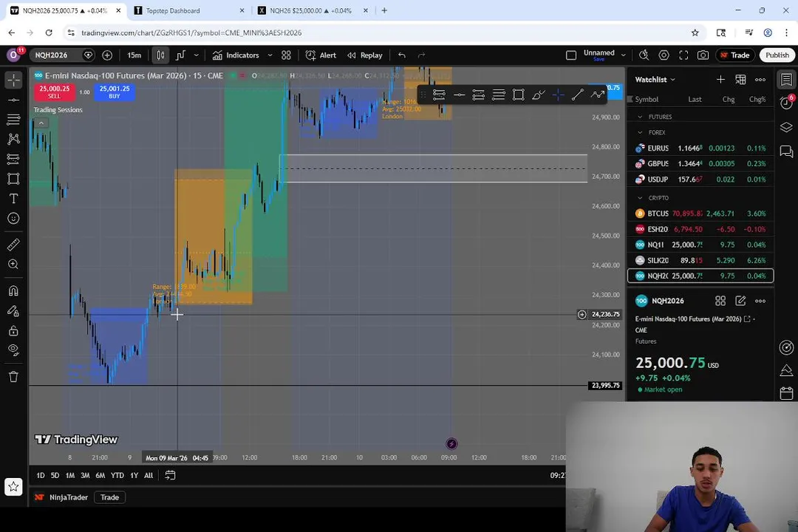The width and height of the screenshot is (798, 532).
Task: Collapse the FUTURES watchlist section
Action: click(640, 117)
